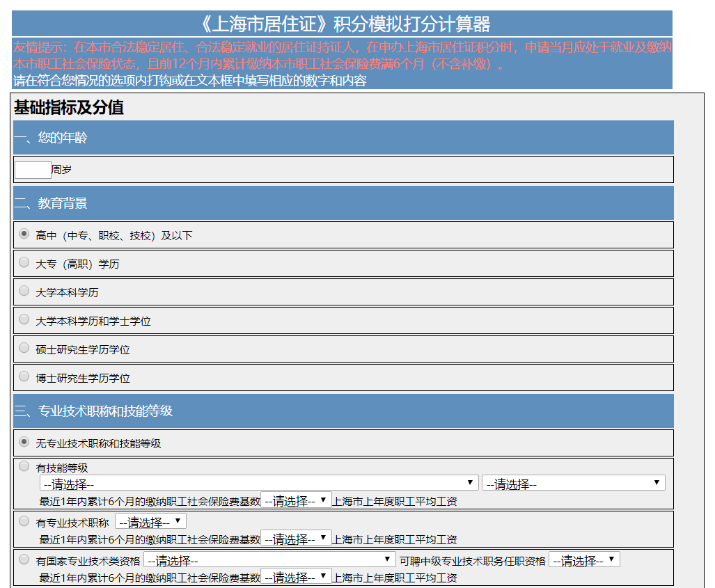The image size is (715, 588).
Task: Choose the 有技能等级 radio button
Action: tap(24, 466)
